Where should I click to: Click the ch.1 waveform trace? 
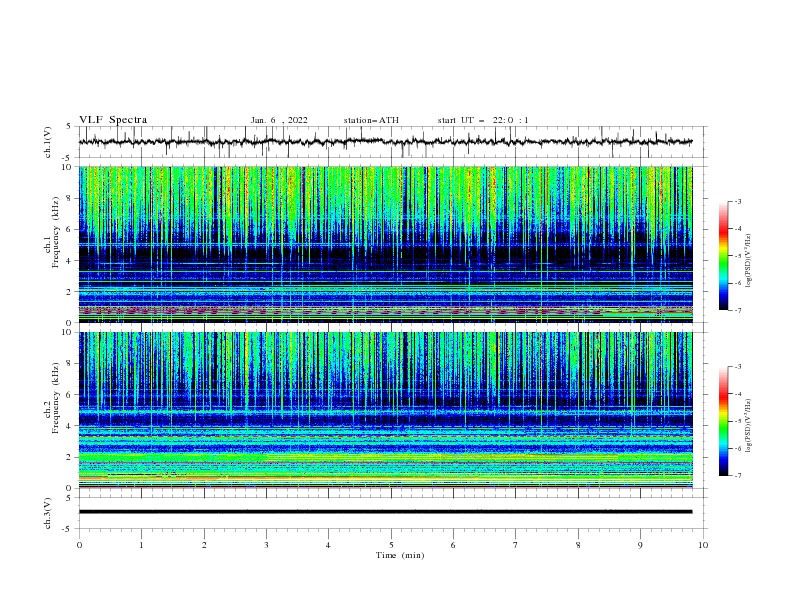point(385,142)
